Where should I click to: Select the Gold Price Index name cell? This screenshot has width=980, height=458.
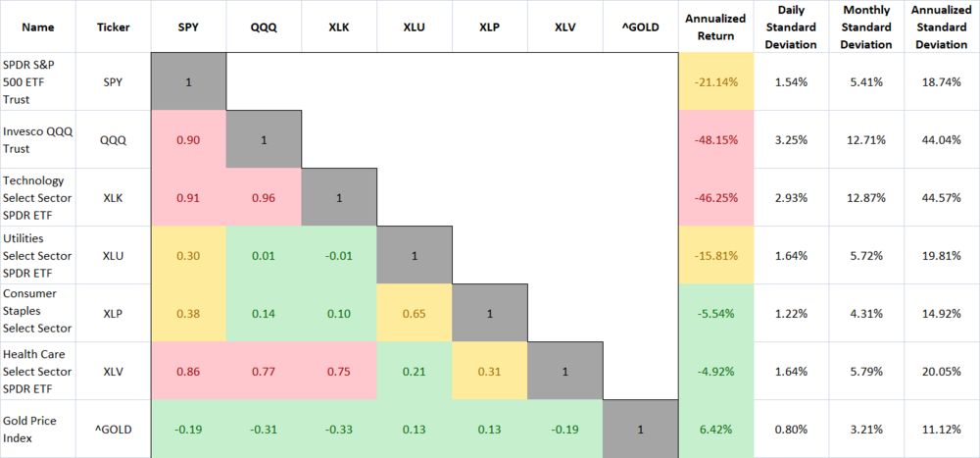36,429
